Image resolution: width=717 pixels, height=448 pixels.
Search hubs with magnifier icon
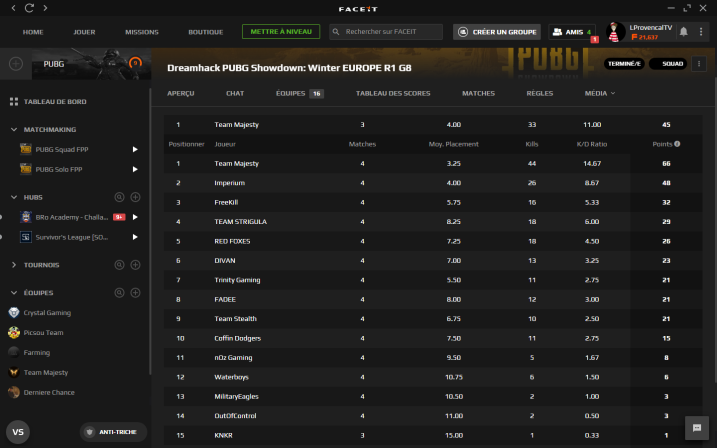tap(119, 197)
